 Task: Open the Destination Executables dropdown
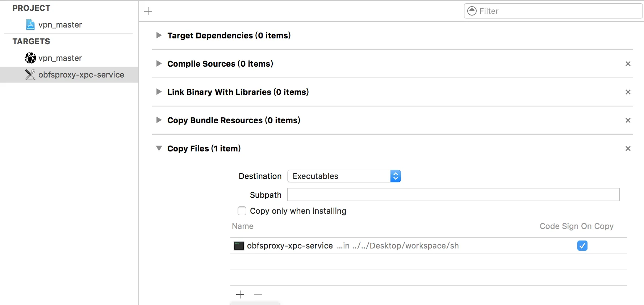click(344, 176)
